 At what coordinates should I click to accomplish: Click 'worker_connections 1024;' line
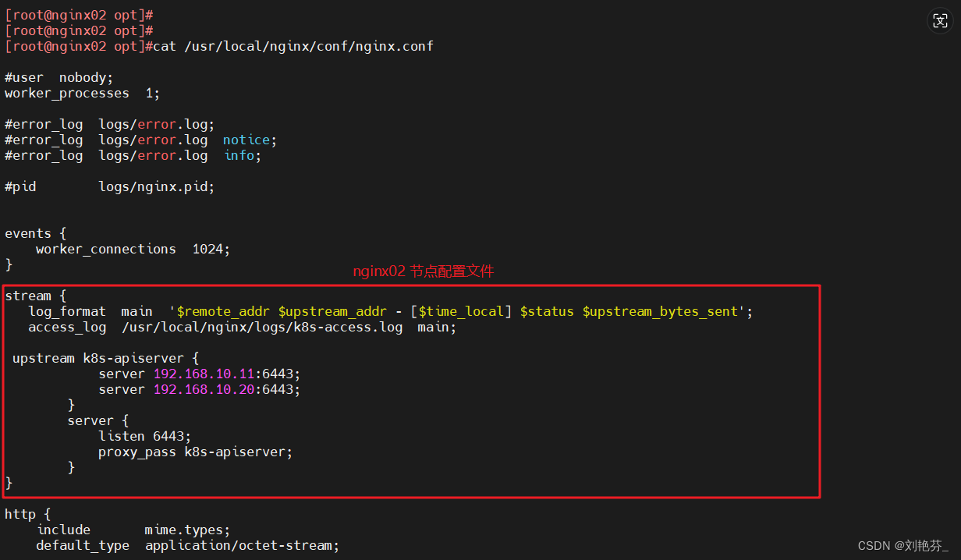pos(133,250)
